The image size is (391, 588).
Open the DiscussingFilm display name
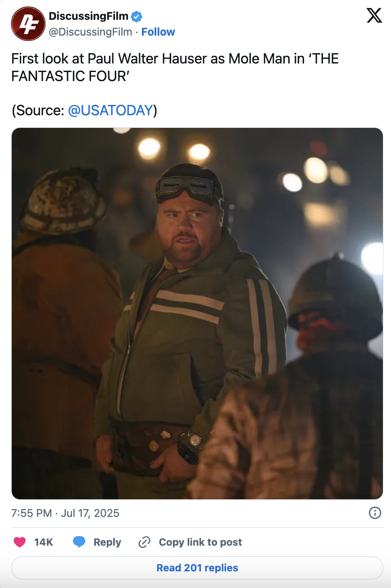pos(88,17)
